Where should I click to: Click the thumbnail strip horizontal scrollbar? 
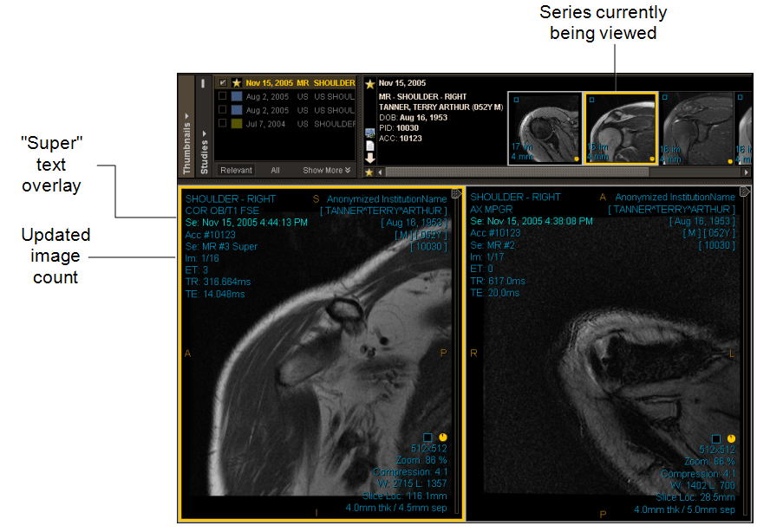click(x=555, y=172)
